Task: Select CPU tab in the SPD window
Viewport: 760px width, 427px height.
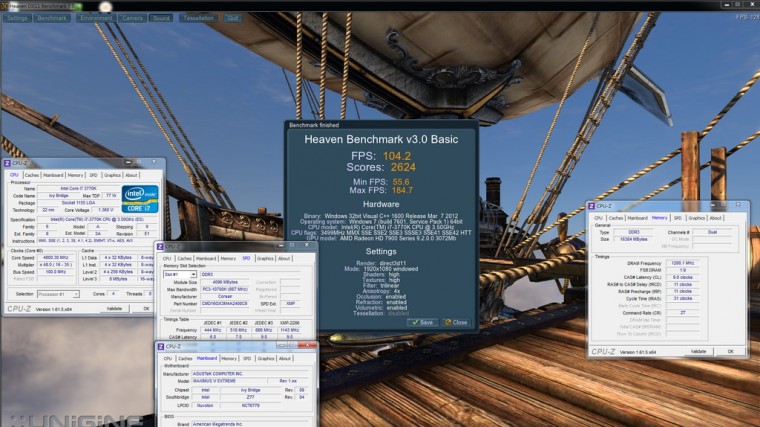Action: pos(167,258)
